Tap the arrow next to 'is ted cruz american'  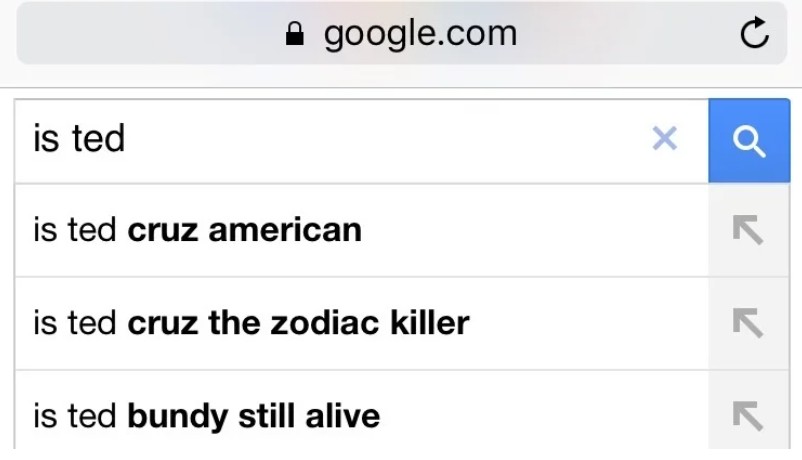pos(747,230)
